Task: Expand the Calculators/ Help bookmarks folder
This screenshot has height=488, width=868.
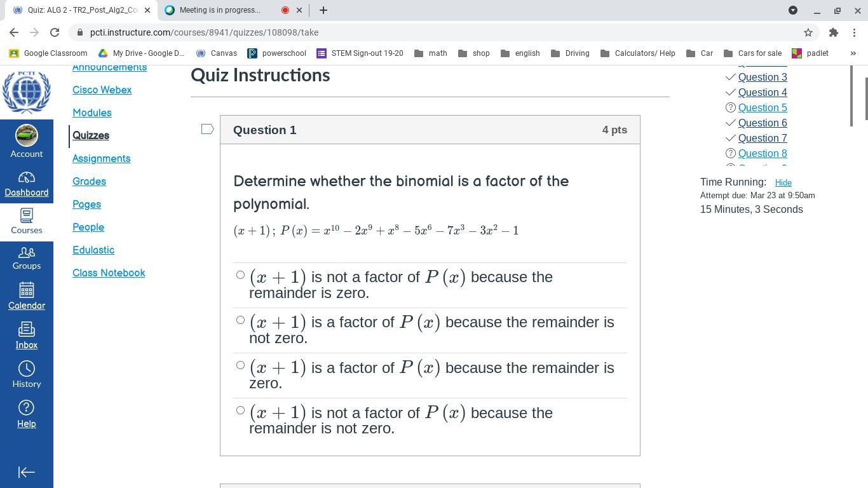Action: [638, 53]
